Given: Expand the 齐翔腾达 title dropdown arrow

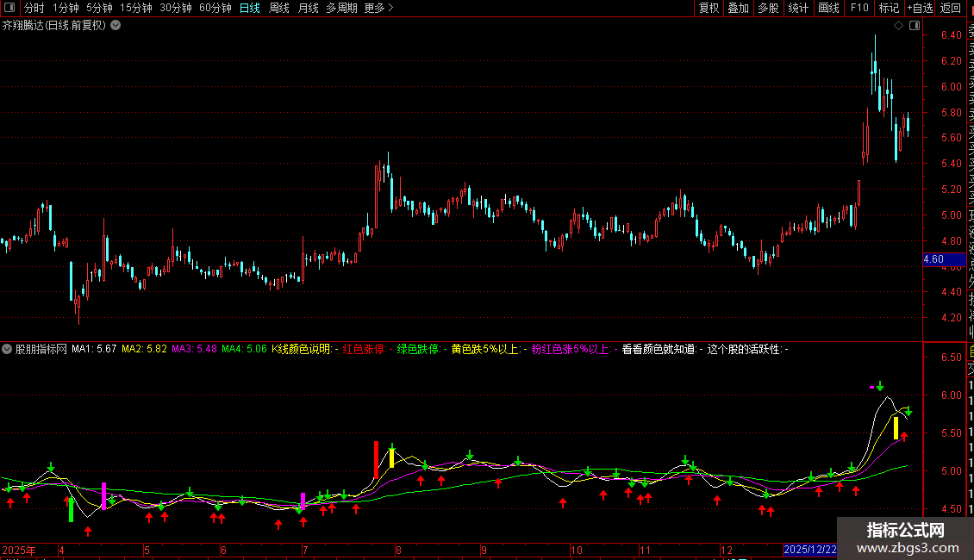Looking at the screenshot, I should [x=116, y=26].
